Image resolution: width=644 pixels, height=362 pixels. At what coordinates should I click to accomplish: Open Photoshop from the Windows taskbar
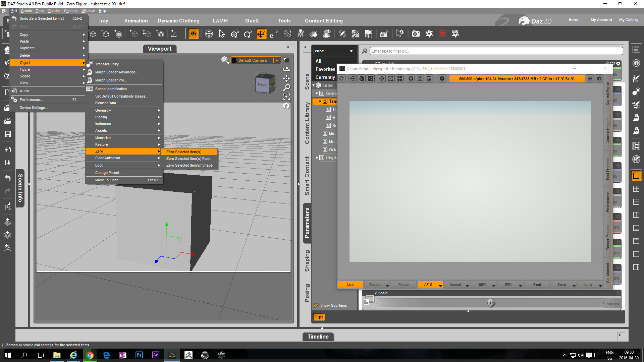coord(139,355)
